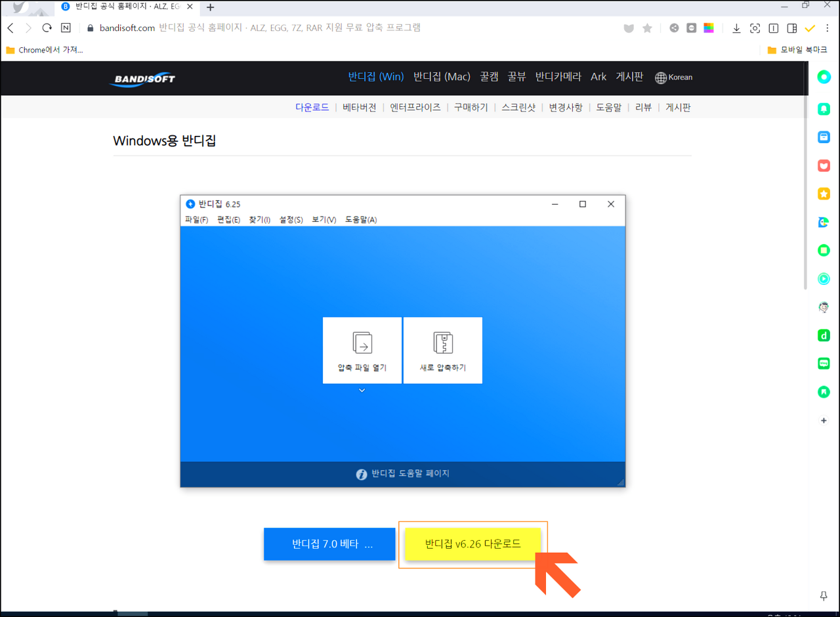
Task: Click the green bookmark-ribbon sidebar icon
Action: pyautogui.click(x=824, y=392)
